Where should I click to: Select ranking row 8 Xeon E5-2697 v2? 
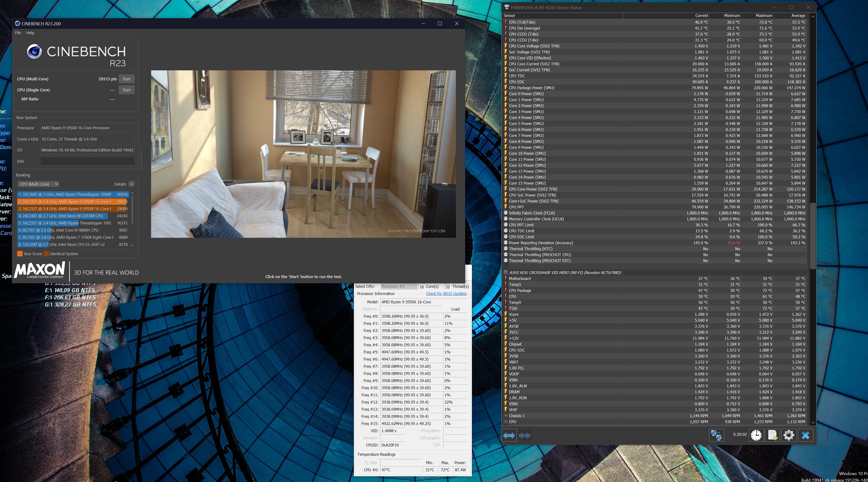coord(73,244)
